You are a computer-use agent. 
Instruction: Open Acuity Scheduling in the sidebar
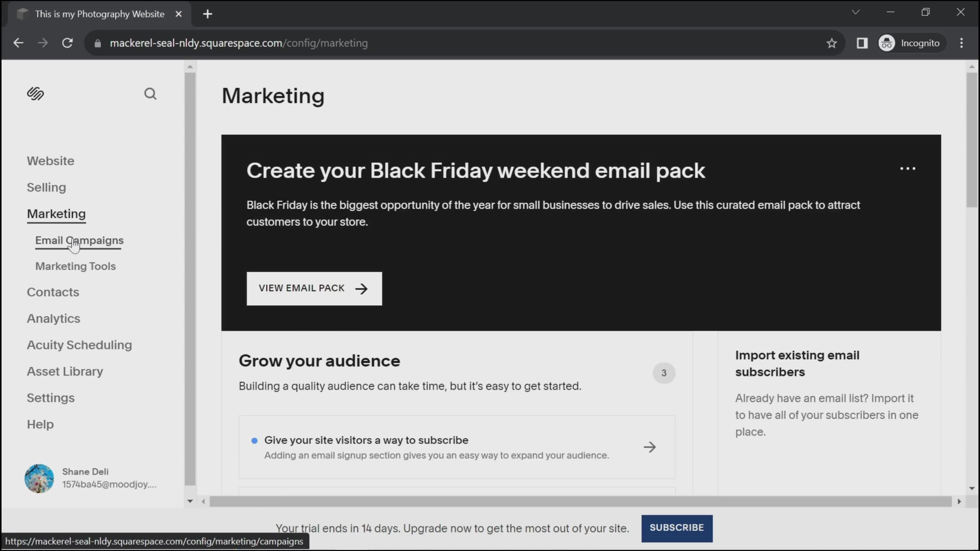point(80,345)
